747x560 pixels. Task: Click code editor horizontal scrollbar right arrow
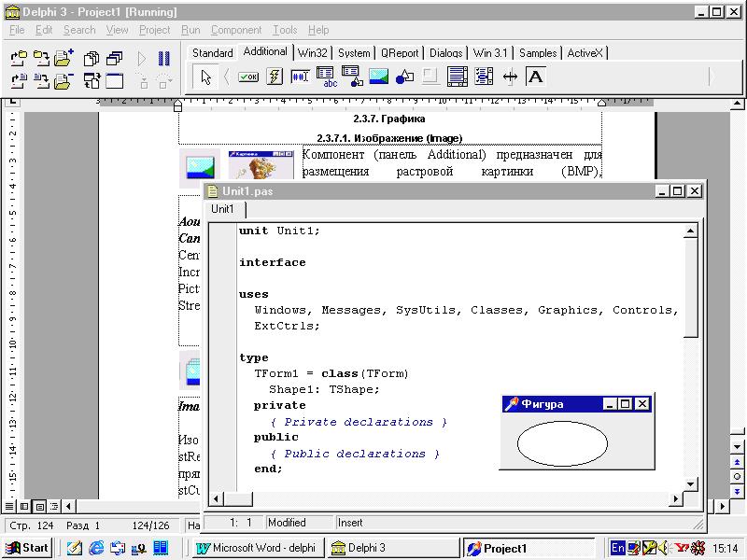coord(675,498)
